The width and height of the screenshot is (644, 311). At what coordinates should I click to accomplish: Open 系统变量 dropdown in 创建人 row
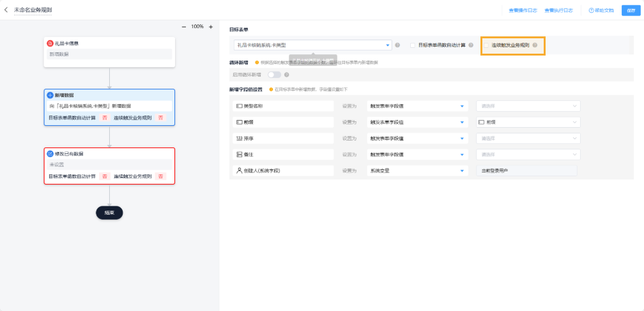coord(418,171)
